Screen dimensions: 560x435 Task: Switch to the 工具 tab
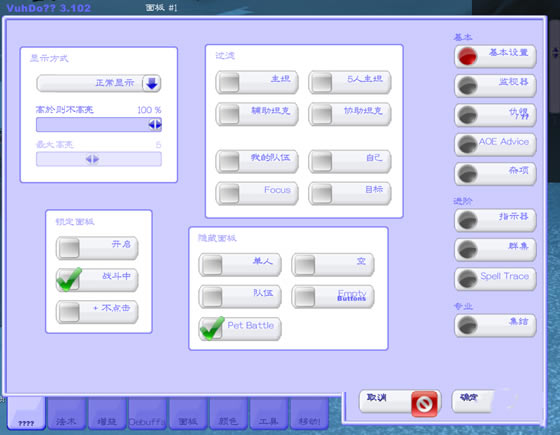269,414
